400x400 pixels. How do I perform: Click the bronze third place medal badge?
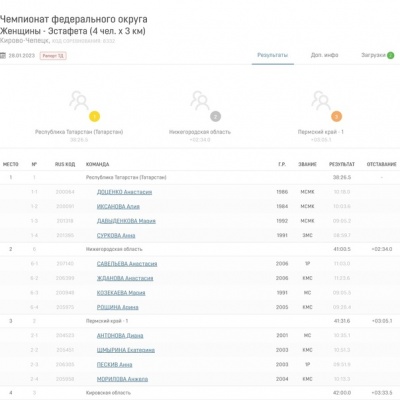pos(336,116)
